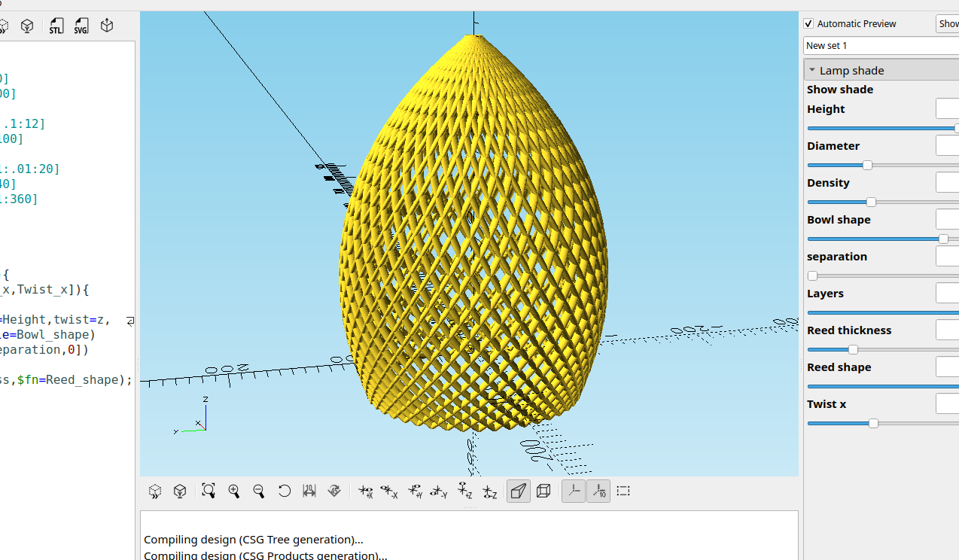The height and width of the screenshot is (560, 959).
Task: Toggle the show axes icon
Action: tap(573, 491)
